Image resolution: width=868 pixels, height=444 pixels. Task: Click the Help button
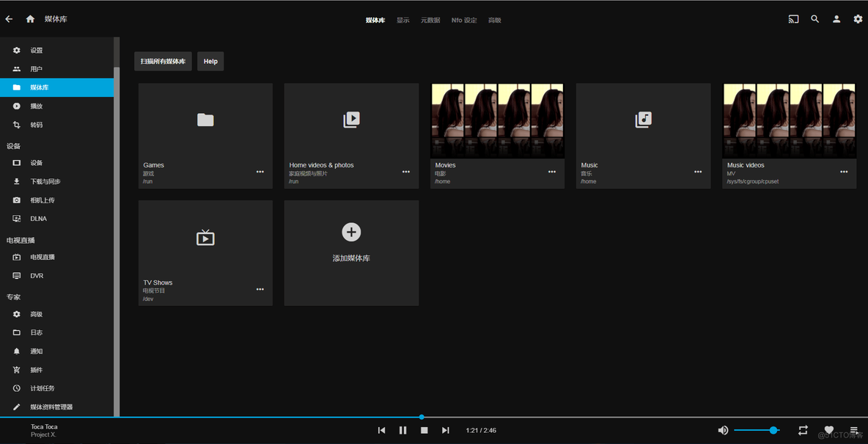point(210,62)
